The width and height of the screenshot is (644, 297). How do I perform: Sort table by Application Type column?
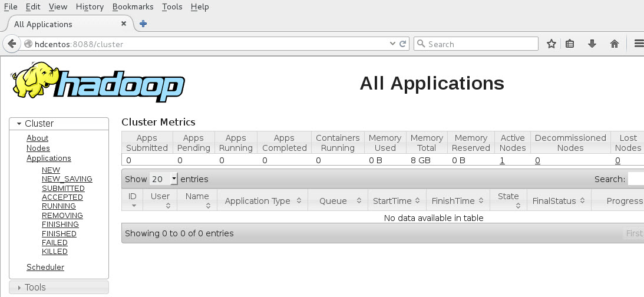point(262,200)
